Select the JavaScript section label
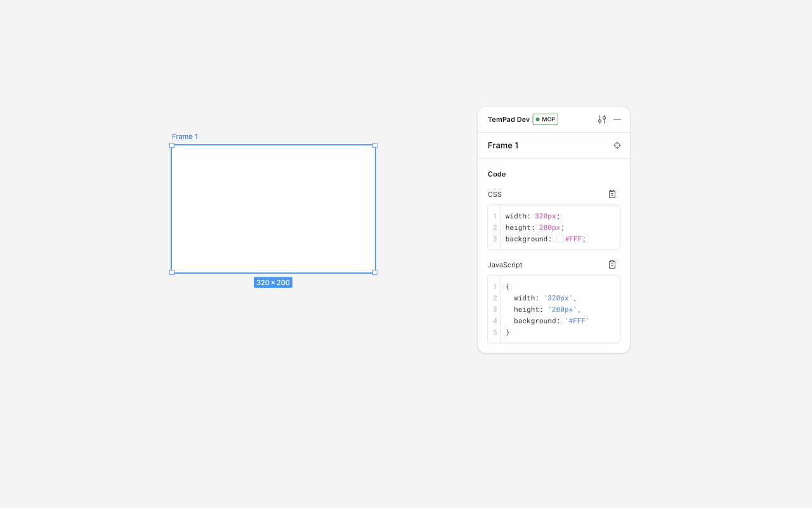 click(505, 265)
